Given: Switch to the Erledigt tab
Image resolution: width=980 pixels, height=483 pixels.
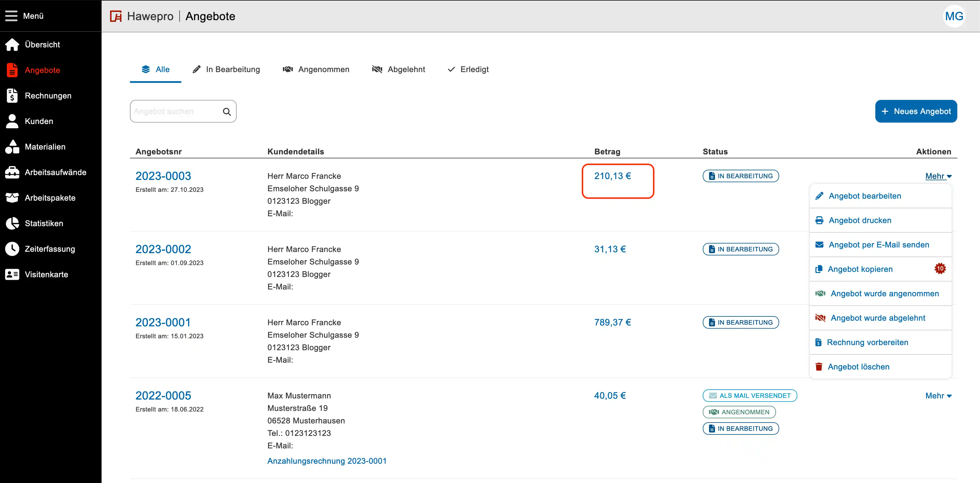Looking at the screenshot, I should [x=468, y=69].
